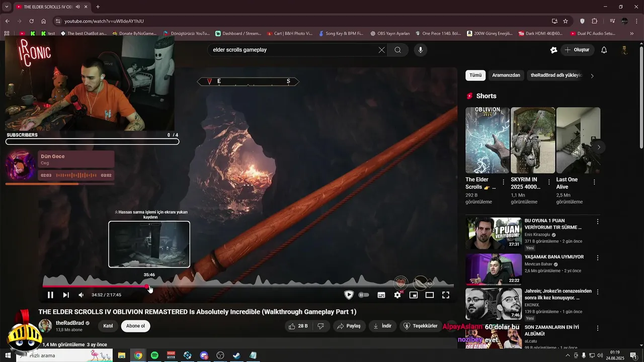Open YouTube notifications bell
644x362 pixels.
tap(604, 50)
